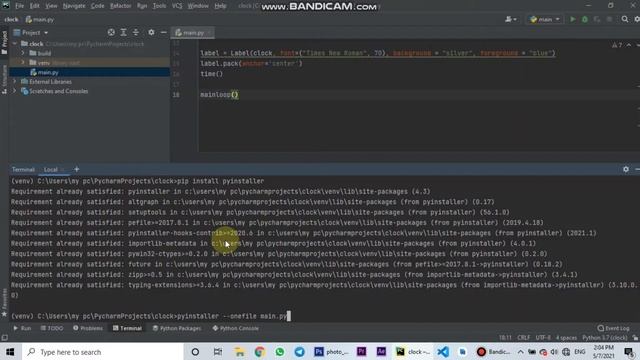Open the Project view dropdown
The height and width of the screenshot is (360, 640).
tap(31, 33)
